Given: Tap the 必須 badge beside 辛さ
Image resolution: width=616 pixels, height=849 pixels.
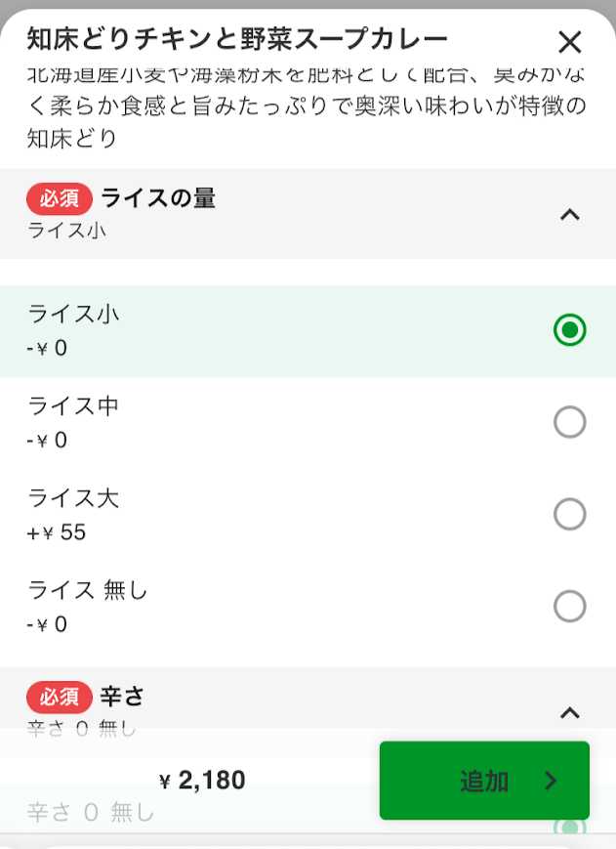Looking at the screenshot, I should coord(60,697).
